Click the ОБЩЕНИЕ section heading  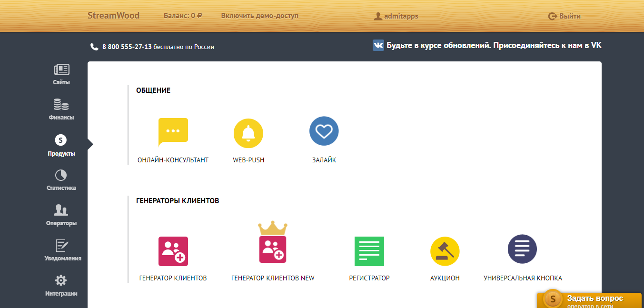click(x=153, y=90)
